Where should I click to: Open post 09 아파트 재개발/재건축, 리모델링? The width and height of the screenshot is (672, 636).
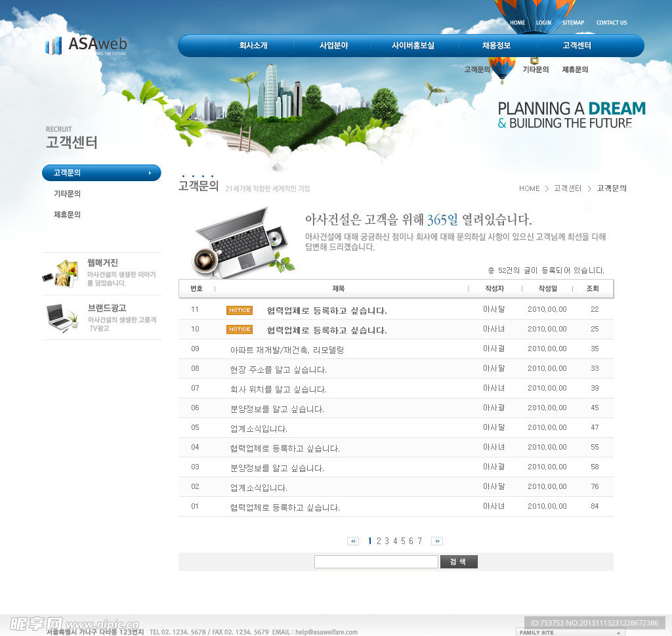(287, 350)
